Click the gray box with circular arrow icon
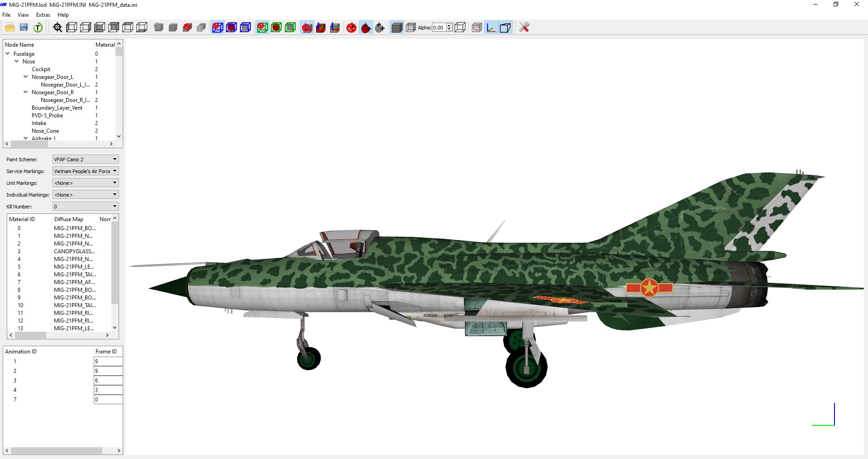868x459 pixels. tap(158, 28)
